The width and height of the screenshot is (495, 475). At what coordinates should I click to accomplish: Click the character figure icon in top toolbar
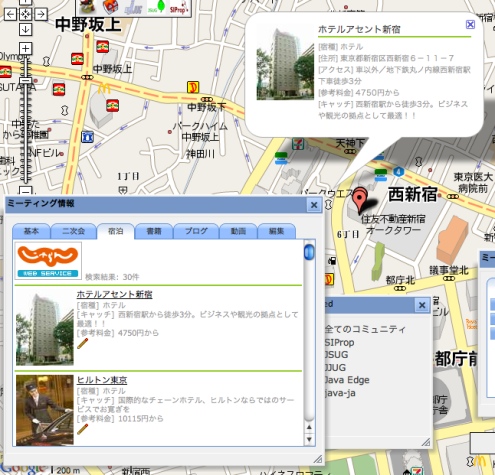(88, 7)
